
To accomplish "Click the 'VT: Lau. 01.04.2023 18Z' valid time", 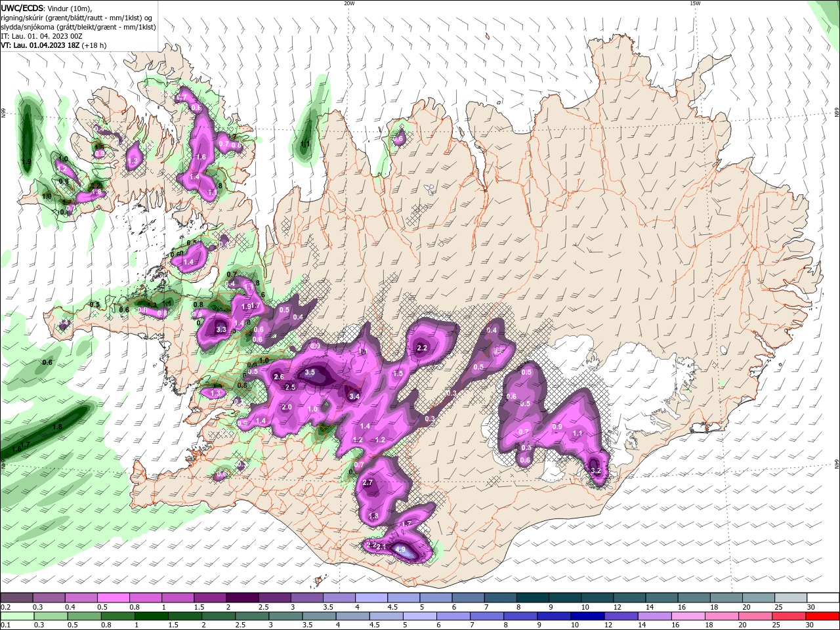I will [x=40, y=45].
